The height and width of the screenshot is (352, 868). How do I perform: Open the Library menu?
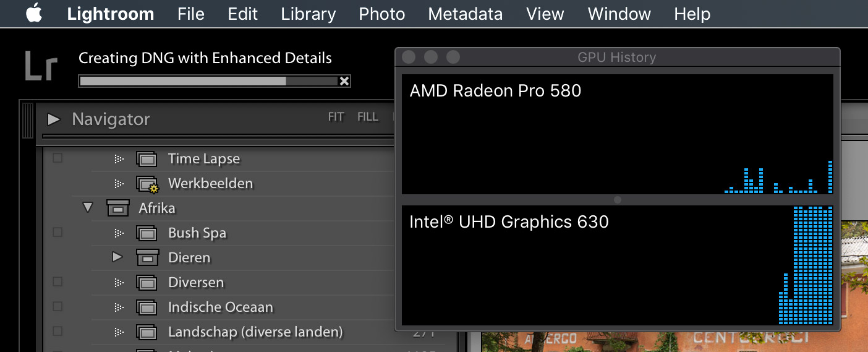[308, 14]
